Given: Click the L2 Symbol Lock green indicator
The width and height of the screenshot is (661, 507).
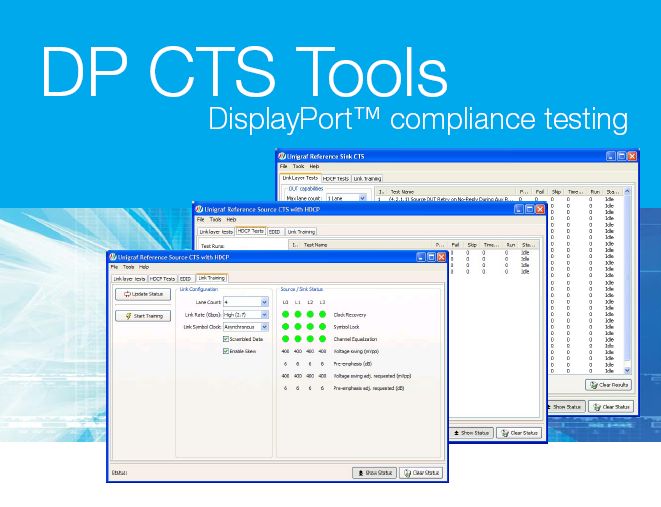Looking at the screenshot, I should click(310, 327).
